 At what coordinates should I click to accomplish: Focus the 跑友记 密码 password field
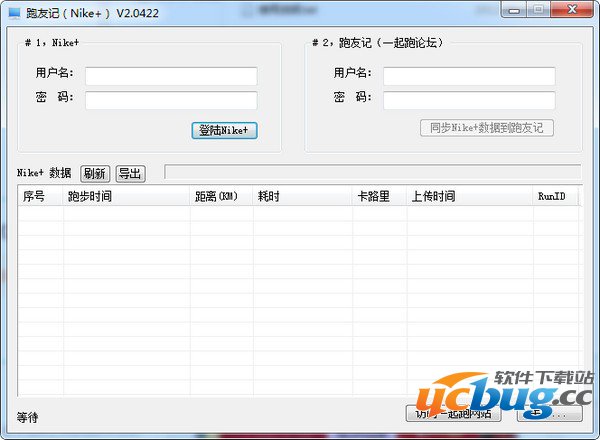click(469, 100)
